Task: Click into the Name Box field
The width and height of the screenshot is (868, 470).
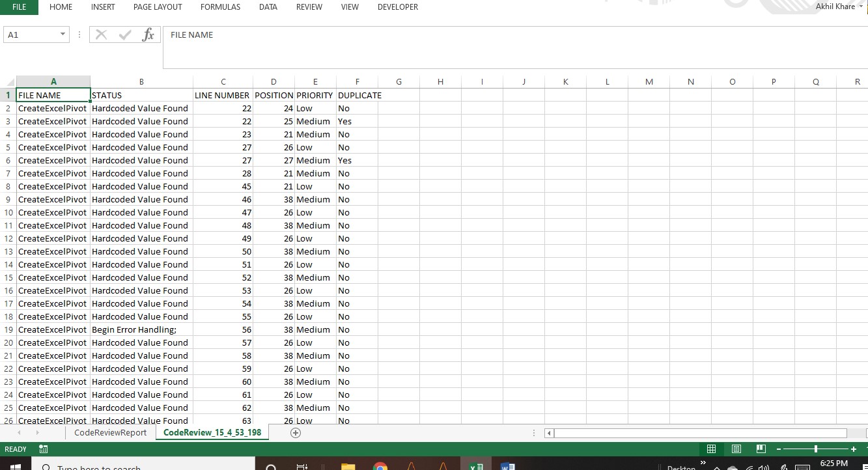Action: [31, 35]
